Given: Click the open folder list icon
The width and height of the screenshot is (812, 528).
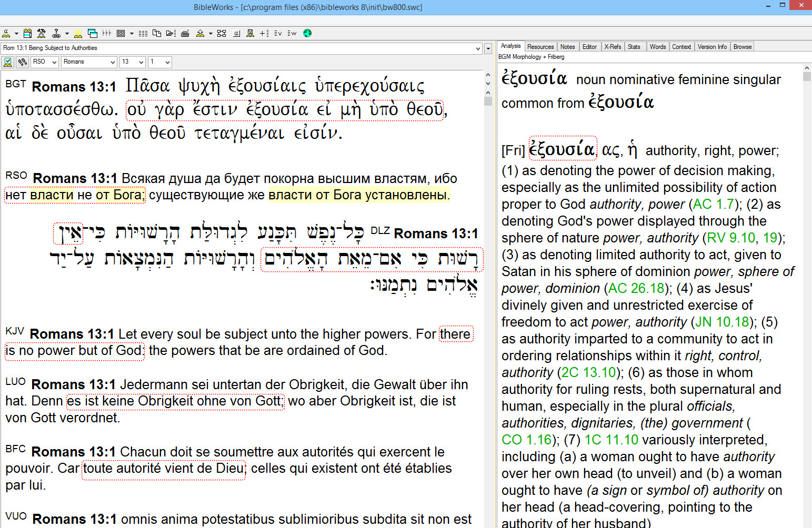Looking at the screenshot, I should [x=171, y=33].
